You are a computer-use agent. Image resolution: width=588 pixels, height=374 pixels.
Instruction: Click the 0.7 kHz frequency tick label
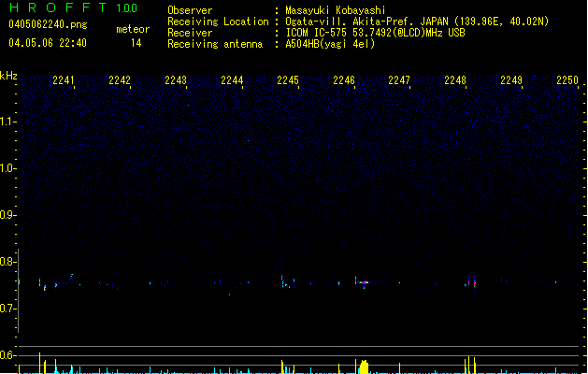pyautogui.click(x=7, y=309)
